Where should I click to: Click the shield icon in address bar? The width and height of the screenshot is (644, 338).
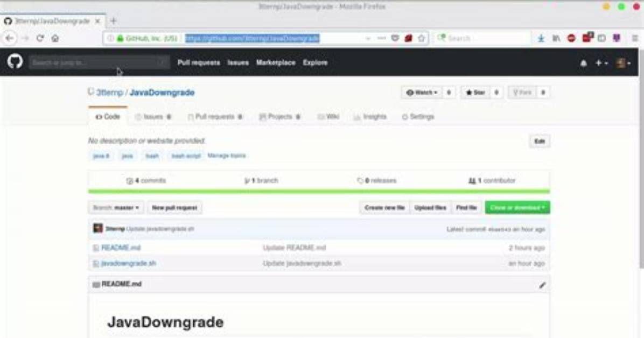(x=395, y=38)
